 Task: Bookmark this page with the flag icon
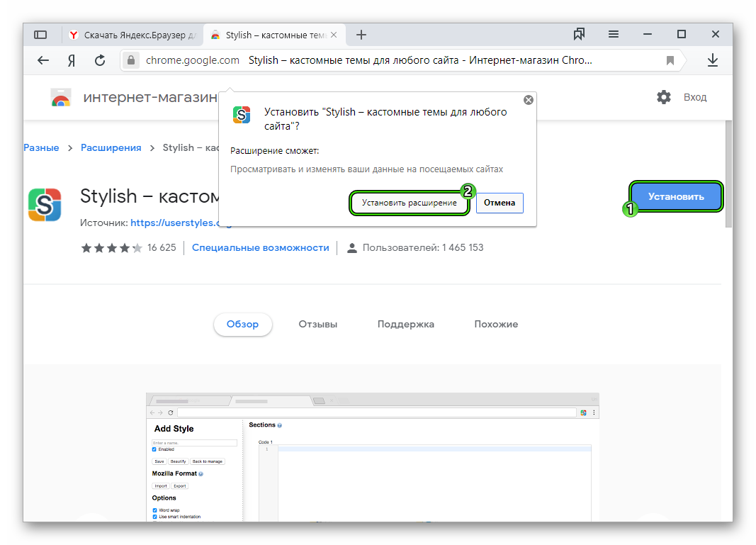670,60
